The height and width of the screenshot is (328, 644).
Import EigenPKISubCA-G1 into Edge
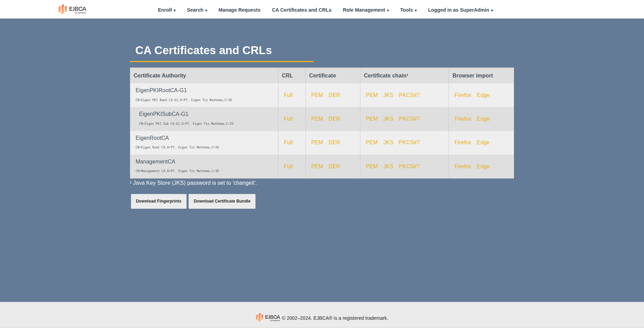pos(483,119)
